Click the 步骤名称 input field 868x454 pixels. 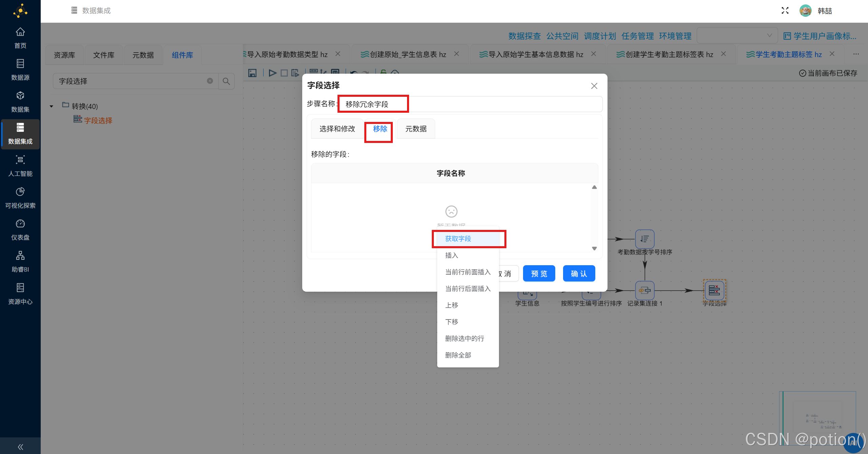(470, 104)
